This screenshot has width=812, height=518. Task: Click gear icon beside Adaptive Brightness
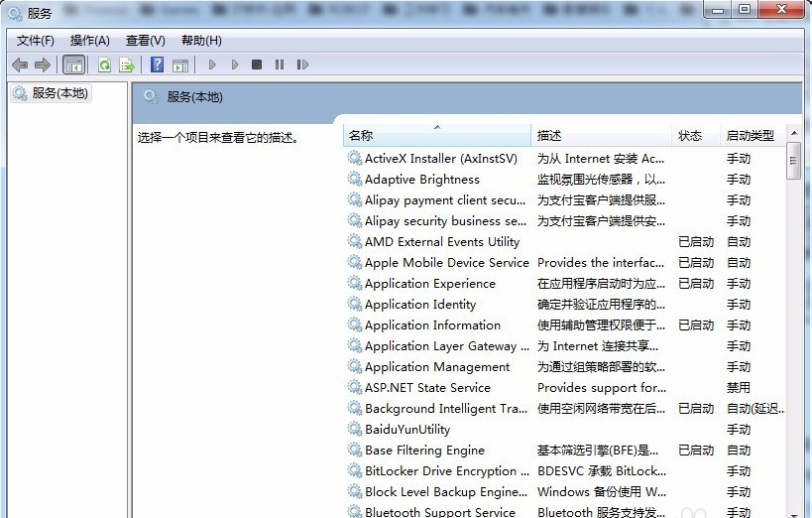point(355,180)
